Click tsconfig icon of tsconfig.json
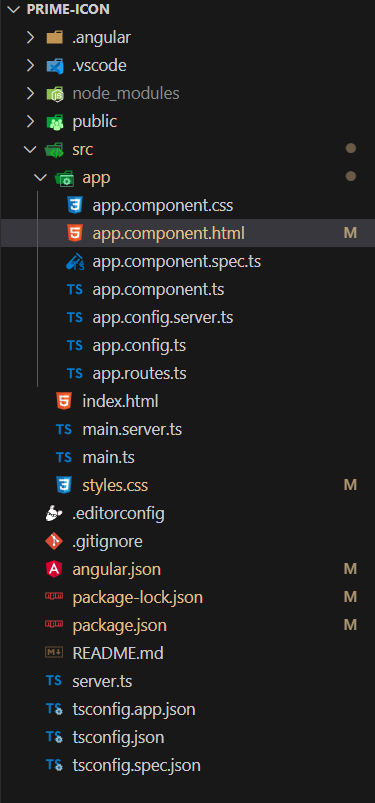 (x=54, y=737)
